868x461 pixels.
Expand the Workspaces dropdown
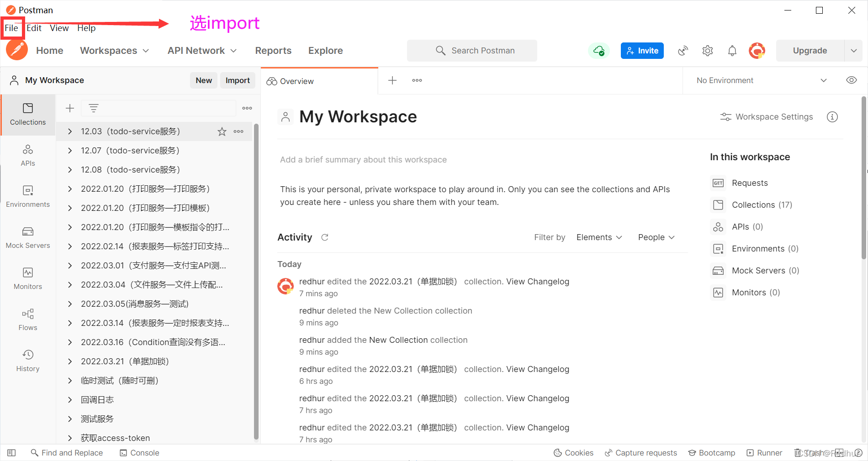[115, 51]
